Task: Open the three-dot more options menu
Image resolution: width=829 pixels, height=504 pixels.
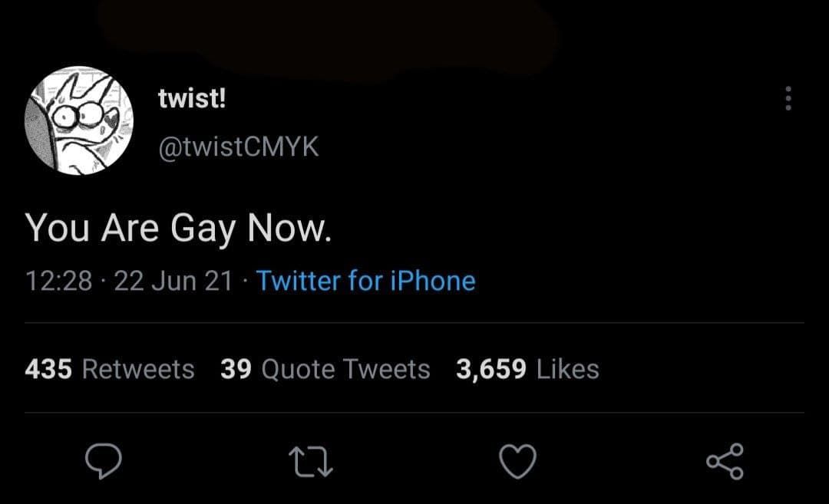Action: [787, 98]
